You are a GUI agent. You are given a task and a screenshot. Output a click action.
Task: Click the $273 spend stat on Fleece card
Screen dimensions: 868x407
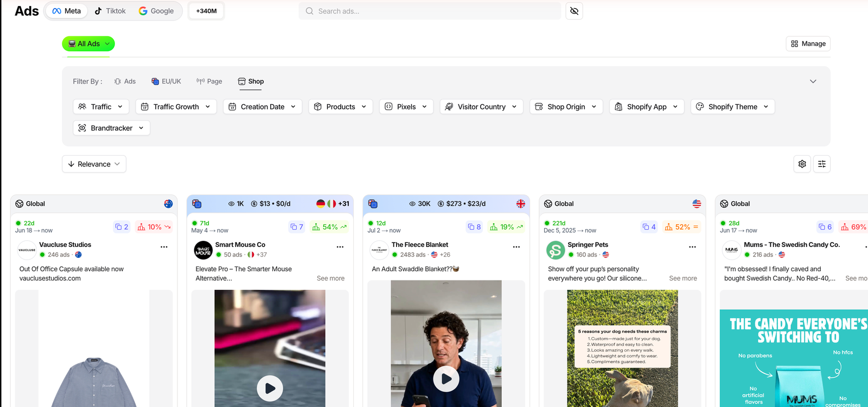[462, 203]
